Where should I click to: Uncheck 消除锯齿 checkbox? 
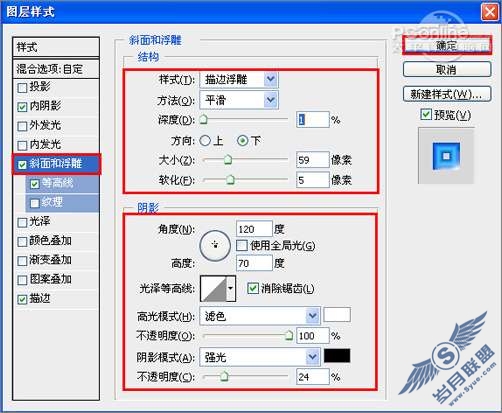click(x=252, y=288)
